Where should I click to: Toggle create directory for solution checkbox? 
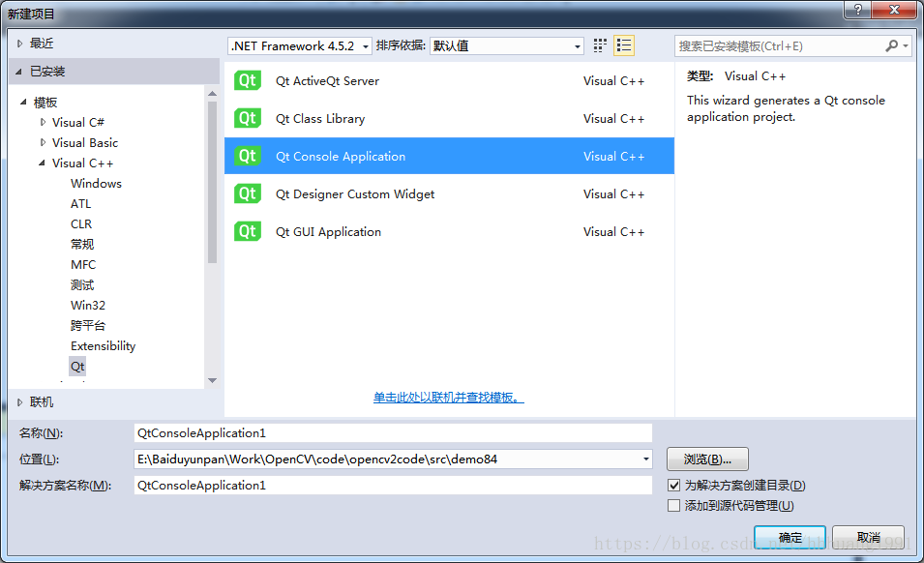(x=674, y=486)
